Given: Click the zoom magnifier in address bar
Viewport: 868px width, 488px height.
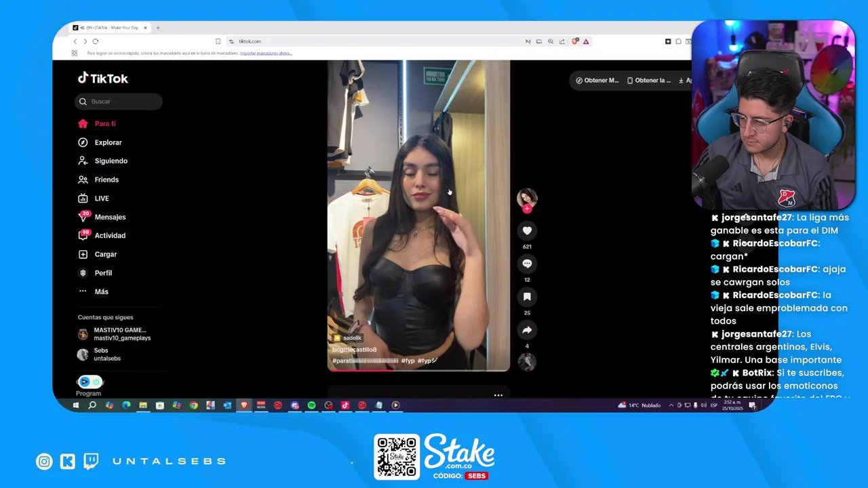Looking at the screenshot, I should (x=551, y=41).
